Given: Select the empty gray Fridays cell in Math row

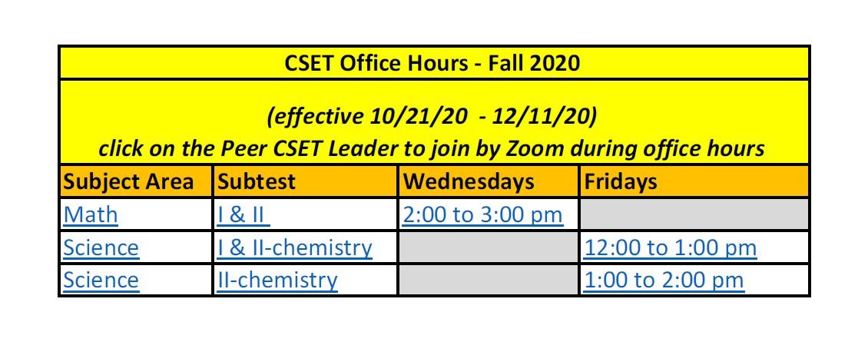Looking at the screenshot, I should 694,214.
